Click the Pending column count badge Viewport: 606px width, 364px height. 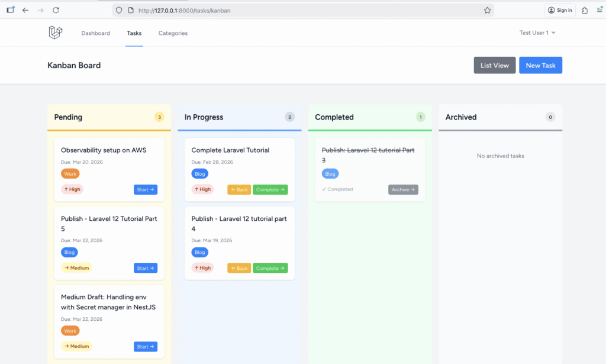pos(159,117)
